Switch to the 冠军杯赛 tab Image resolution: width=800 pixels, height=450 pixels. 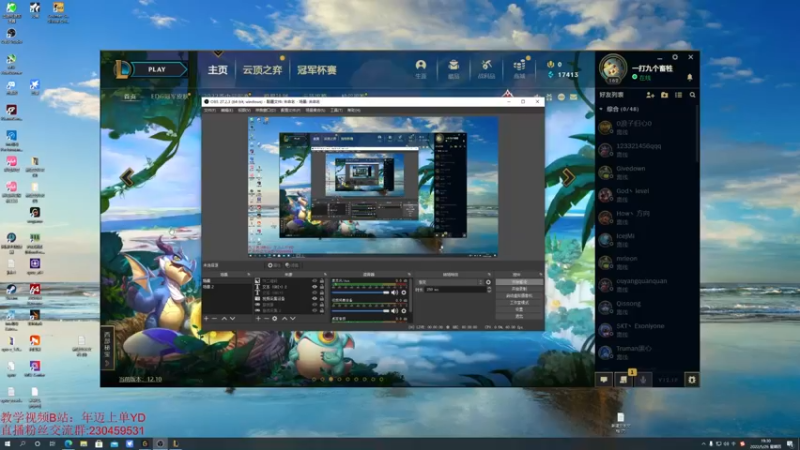click(317, 70)
